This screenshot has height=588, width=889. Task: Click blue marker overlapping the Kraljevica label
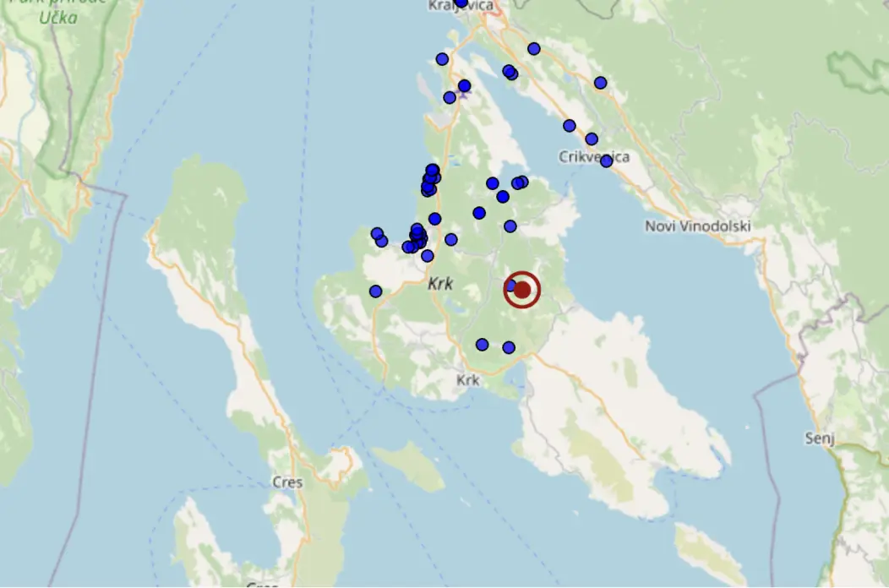461,3
